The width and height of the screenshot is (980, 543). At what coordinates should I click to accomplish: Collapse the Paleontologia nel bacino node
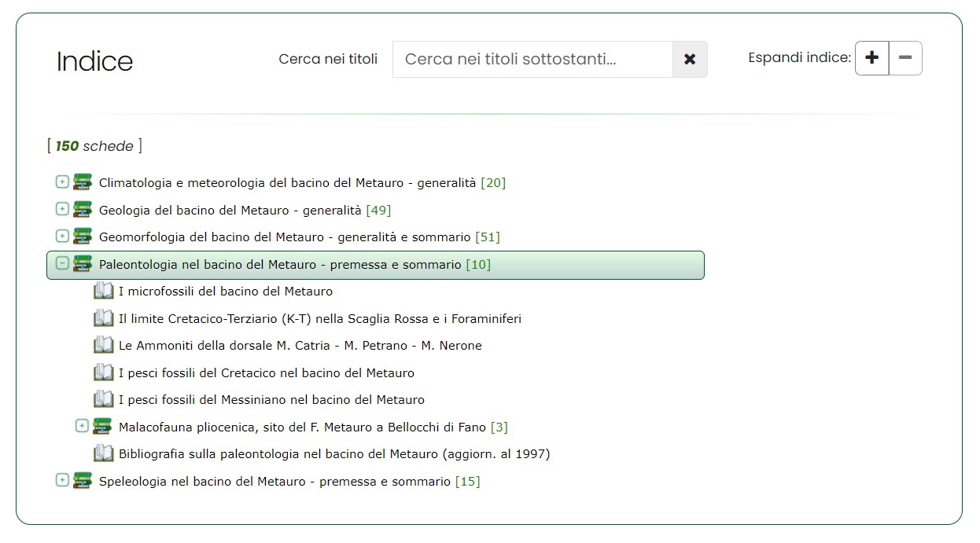click(62, 264)
